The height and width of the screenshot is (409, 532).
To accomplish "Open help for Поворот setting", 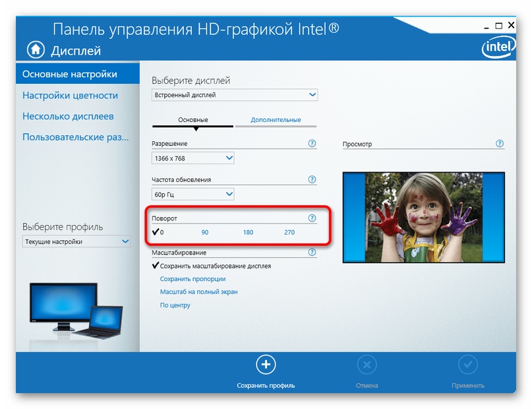I will click(x=312, y=218).
